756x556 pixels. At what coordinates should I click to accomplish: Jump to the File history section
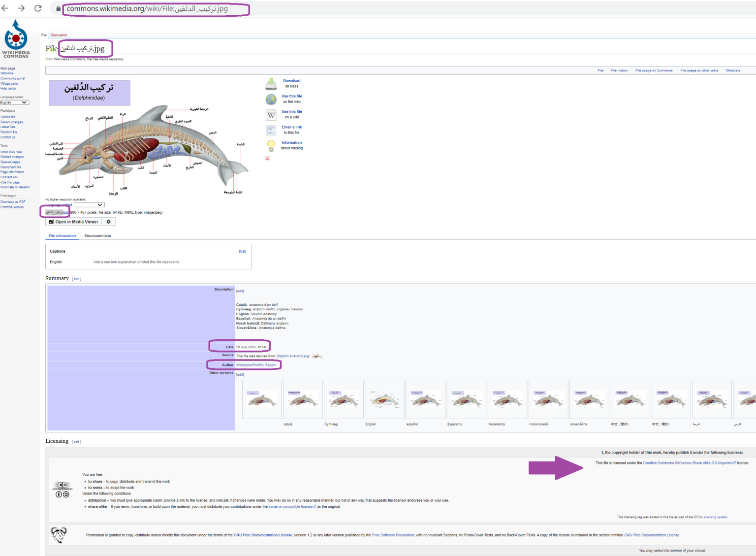coord(619,70)
